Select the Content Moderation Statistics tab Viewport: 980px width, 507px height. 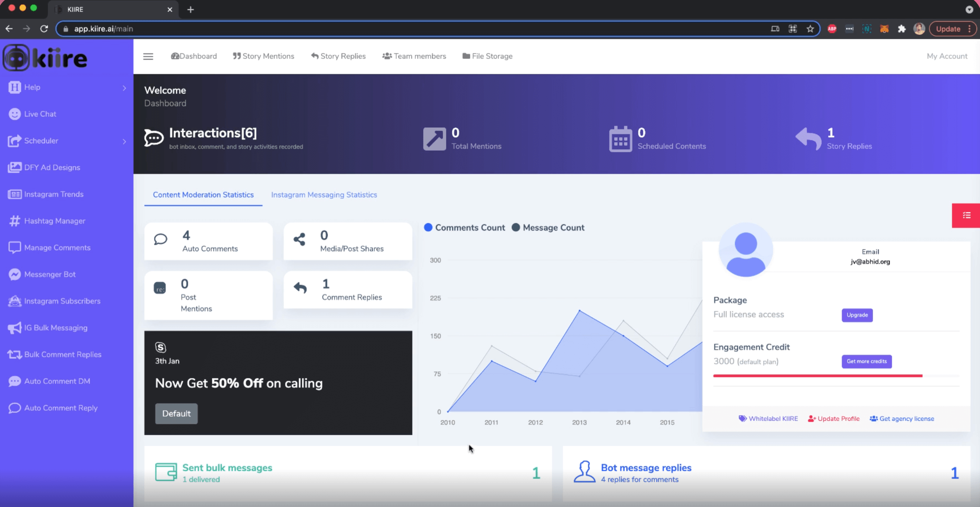tap(203, 195)
